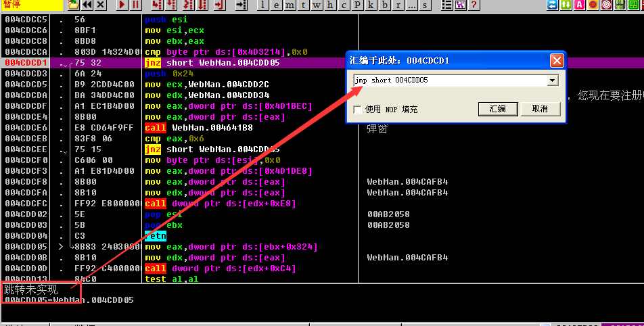Select the call dword ptr ds:[edx+0xC4] line

pos(220,268)
